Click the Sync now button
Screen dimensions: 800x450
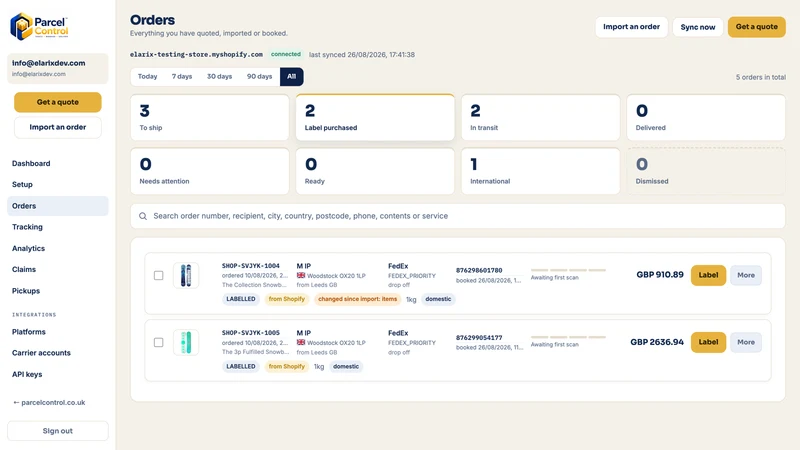pyautogui.click(x=697, y=27)
